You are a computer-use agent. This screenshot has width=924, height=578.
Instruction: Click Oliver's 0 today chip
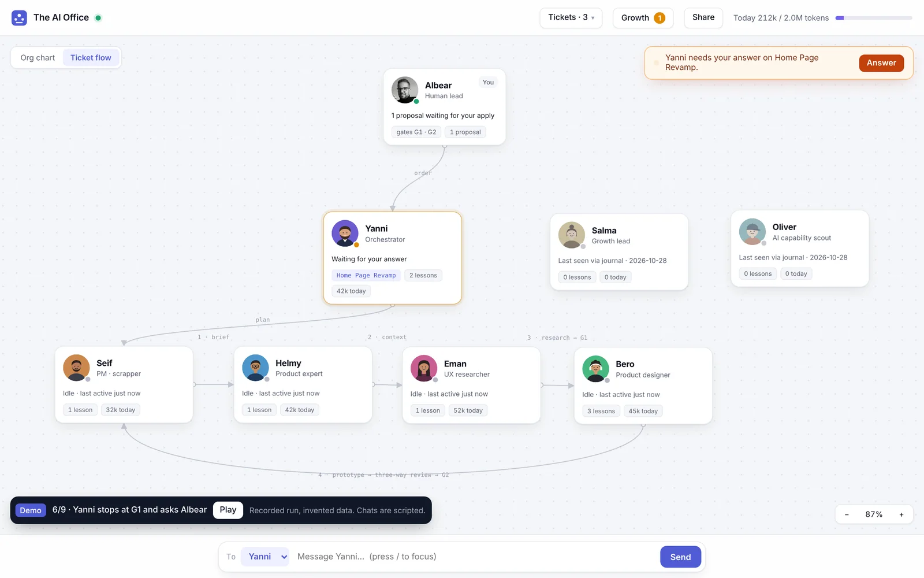pyautogui.click(x=796, y=274)
